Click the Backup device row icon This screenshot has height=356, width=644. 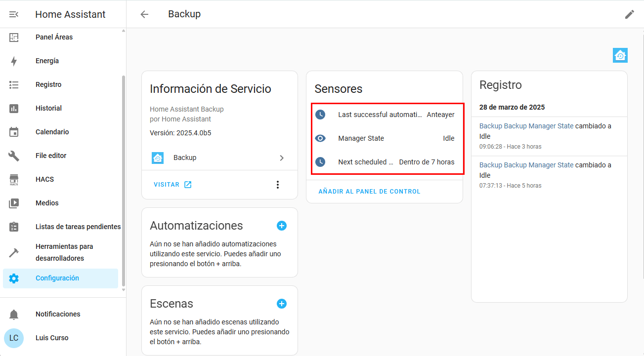click(x=158, y=158)
